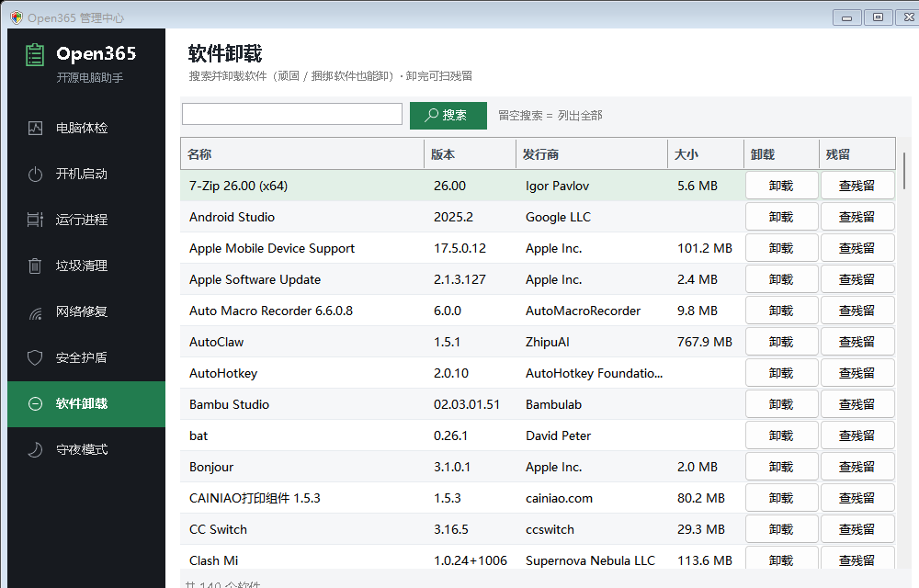The image size is (919, 588).
Task: Click 卸载 for CC Switch
Action: point(781,529)
